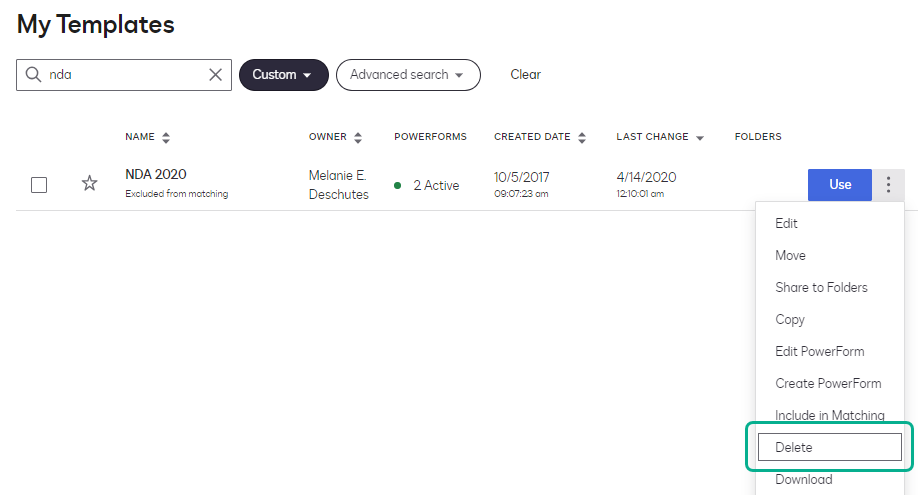Open the Custom filter dropdown
The image size is (918, 495).
(284, 75)
